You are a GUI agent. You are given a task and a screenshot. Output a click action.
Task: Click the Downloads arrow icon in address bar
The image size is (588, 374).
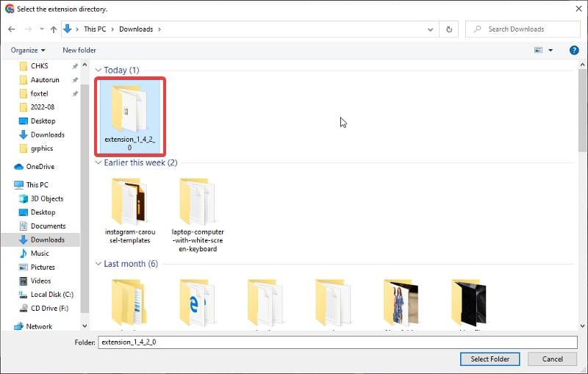click(x=68, y=29)
